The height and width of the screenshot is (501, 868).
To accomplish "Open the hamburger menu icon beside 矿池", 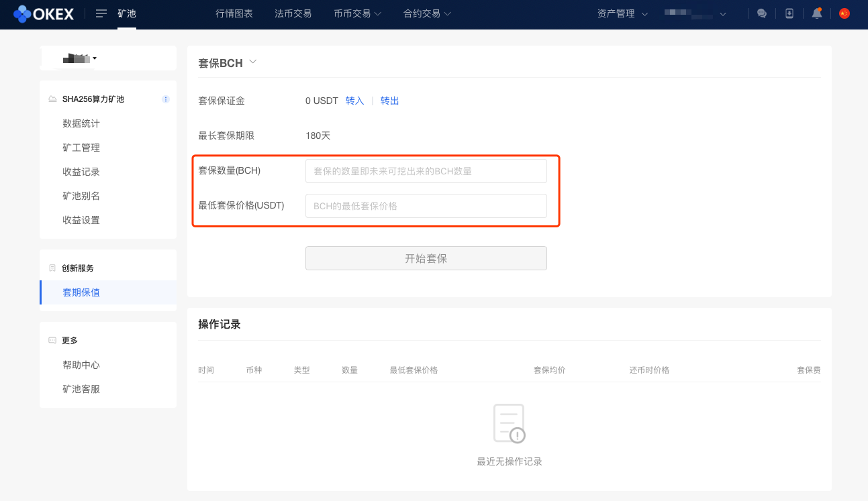I will tap(101, 13).
